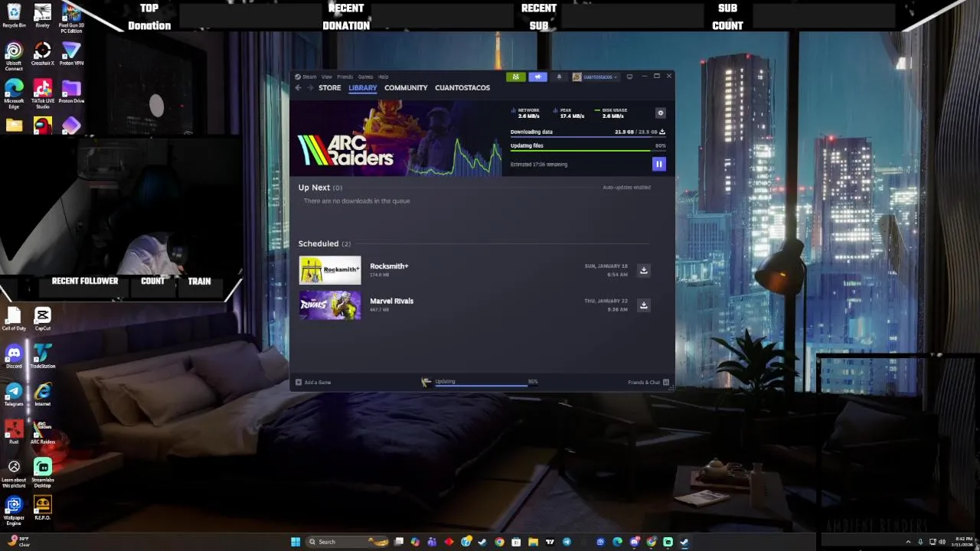
Task: Click download icon next to Rocksmith+
Action: click(643, 270)
